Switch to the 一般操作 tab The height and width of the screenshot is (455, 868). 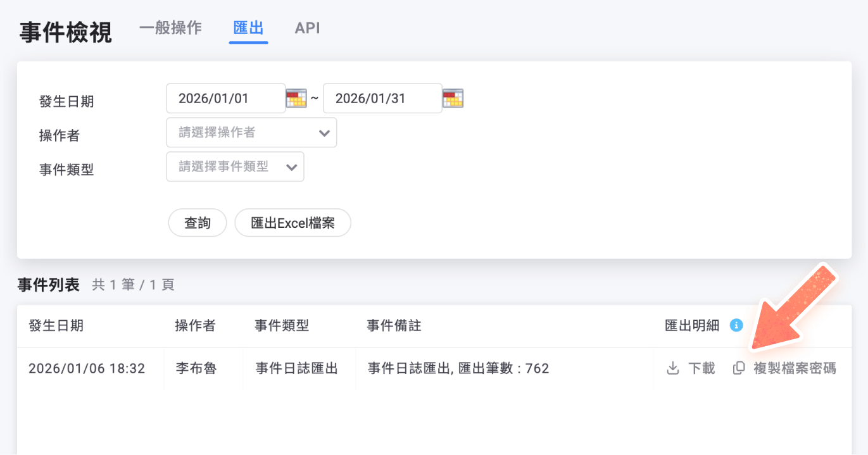click(x=170, y=28)
